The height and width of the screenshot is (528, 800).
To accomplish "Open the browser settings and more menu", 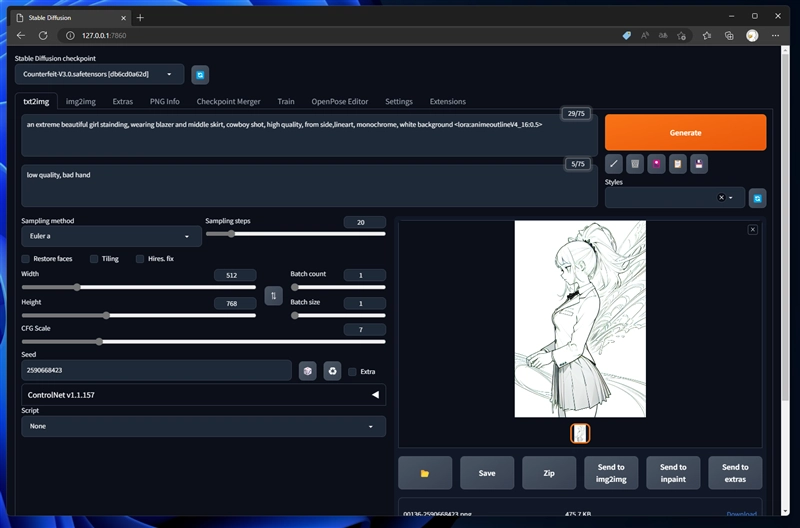I will click(x=776, y=35).
